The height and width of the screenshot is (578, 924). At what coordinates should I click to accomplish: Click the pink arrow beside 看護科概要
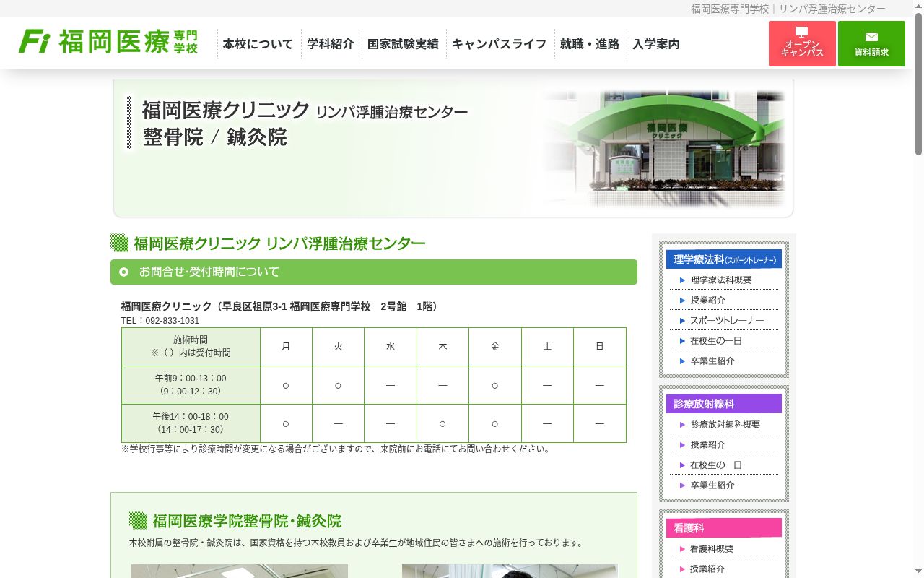click(682, 549)
